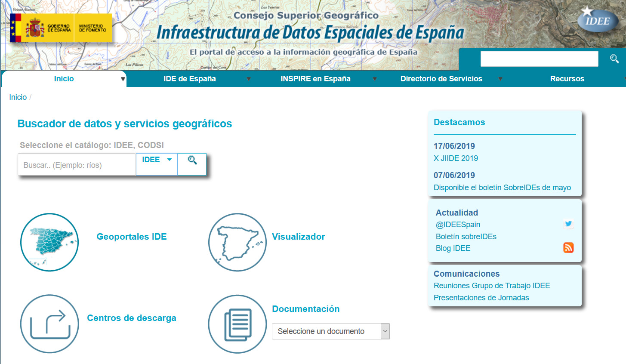Click the Documentación pages icon
626x364 pixels.
(237, 324)
